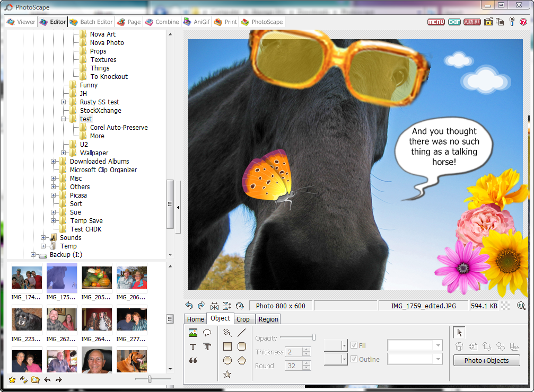Switch to the Region tab

pos(268,319)
